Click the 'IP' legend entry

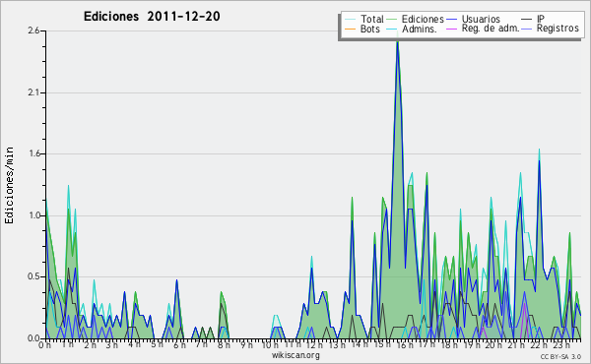point(541,19)
